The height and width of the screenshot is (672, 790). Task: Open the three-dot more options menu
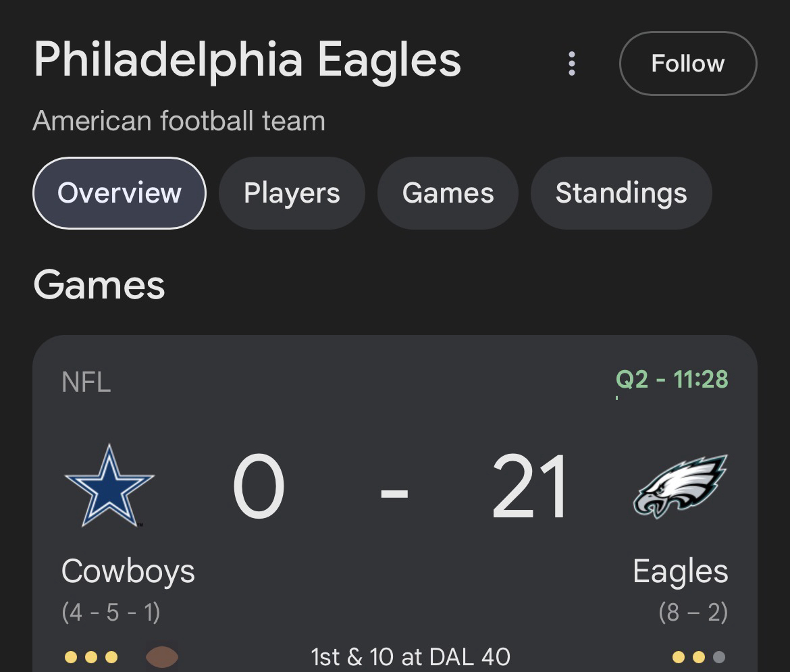tap(572, 63)
